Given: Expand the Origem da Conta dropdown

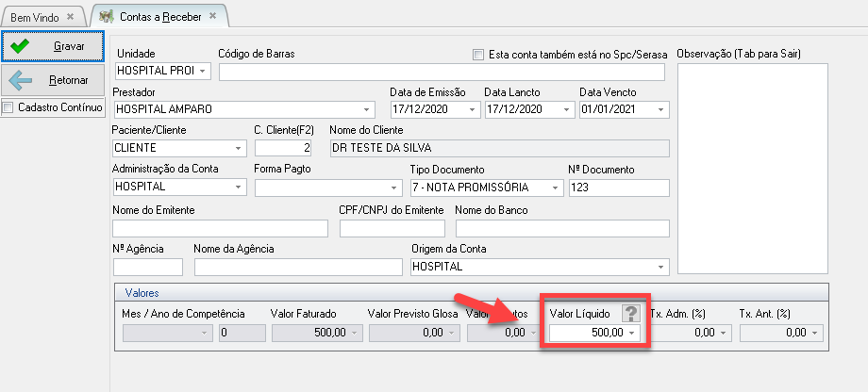Looking at the screenshot, I should (x=661, y=267).
